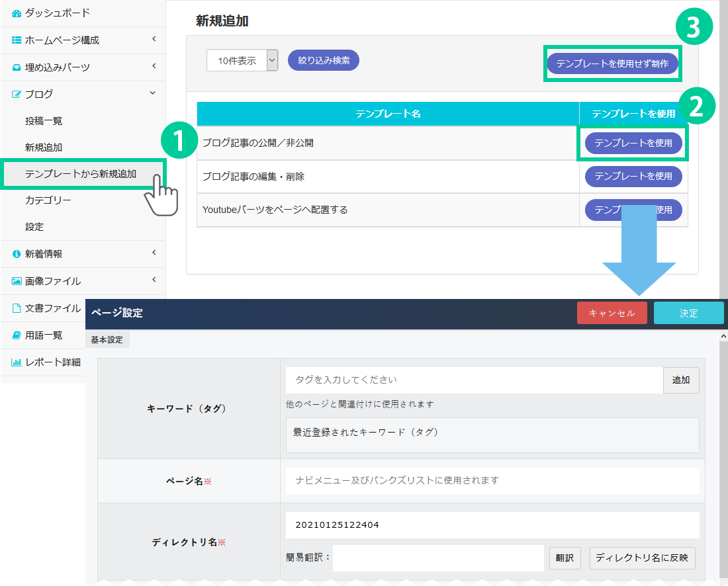This screenshot has width=728, height=586.
Task: Click the news info circle icon
Action: click(x=17, y=254)
